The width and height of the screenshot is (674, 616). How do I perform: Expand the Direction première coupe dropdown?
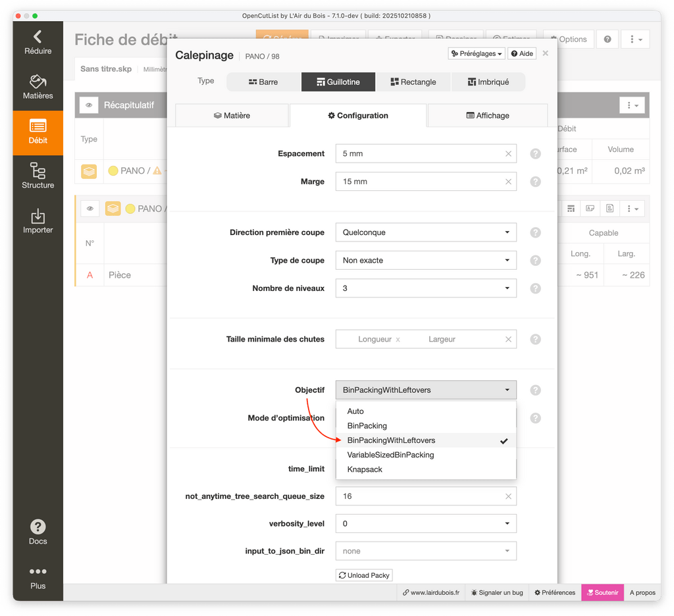[425, 232]
